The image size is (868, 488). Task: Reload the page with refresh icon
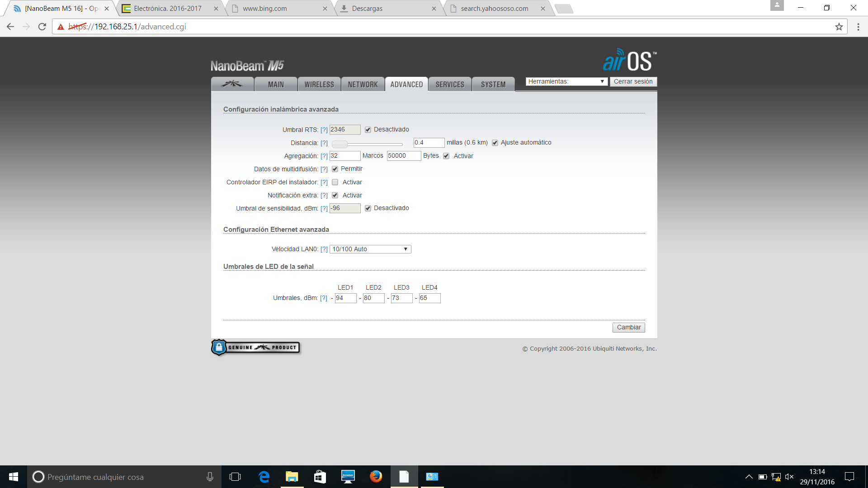coord(42,27)
